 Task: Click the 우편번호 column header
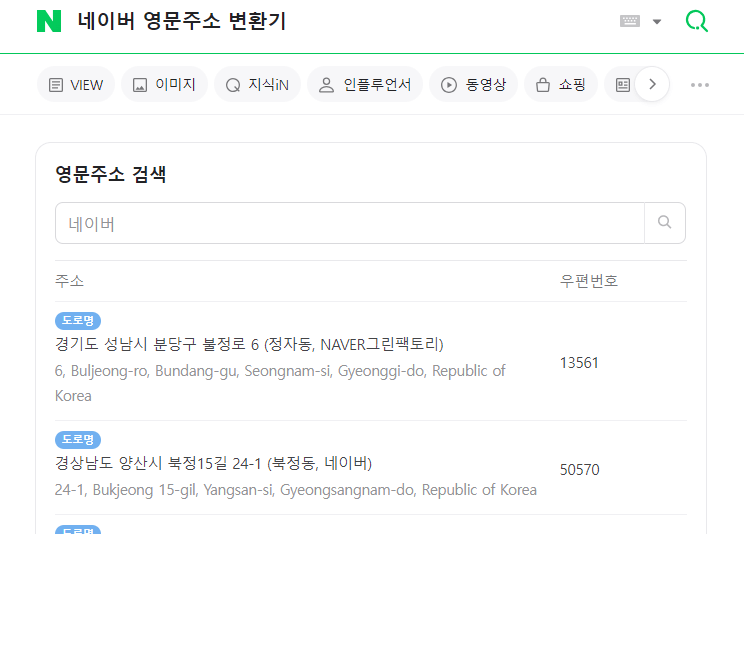[589, 281]
